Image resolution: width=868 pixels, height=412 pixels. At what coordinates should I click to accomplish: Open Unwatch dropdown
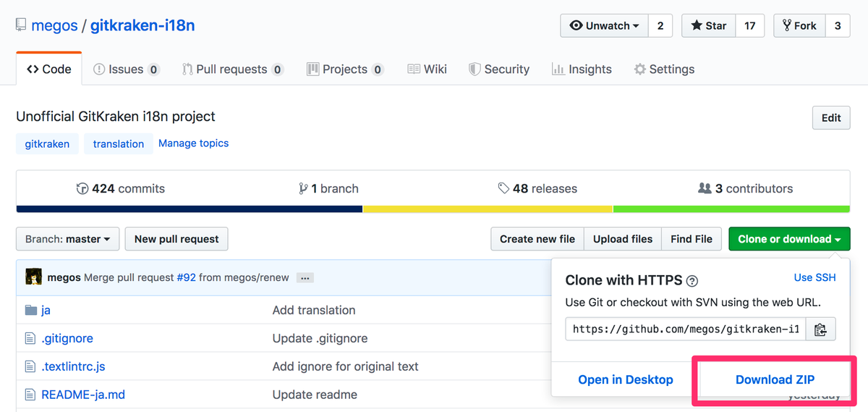pos(604,25)
